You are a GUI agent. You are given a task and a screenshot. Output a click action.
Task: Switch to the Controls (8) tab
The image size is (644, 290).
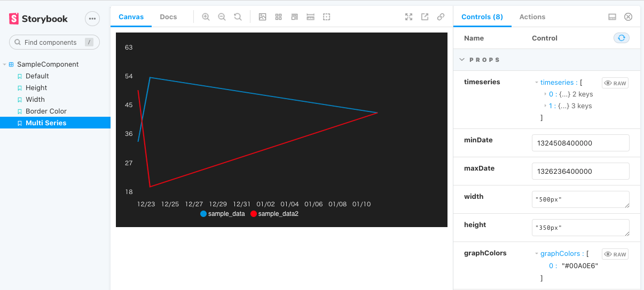(x=482, y=17)
